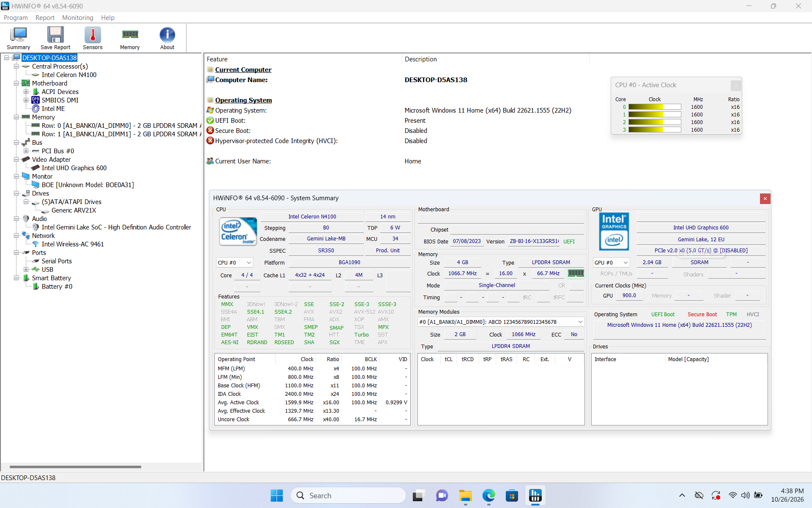Expand the PCI Bus #0 node
This screenshot has width=812, height=508.
click(26, 151)
